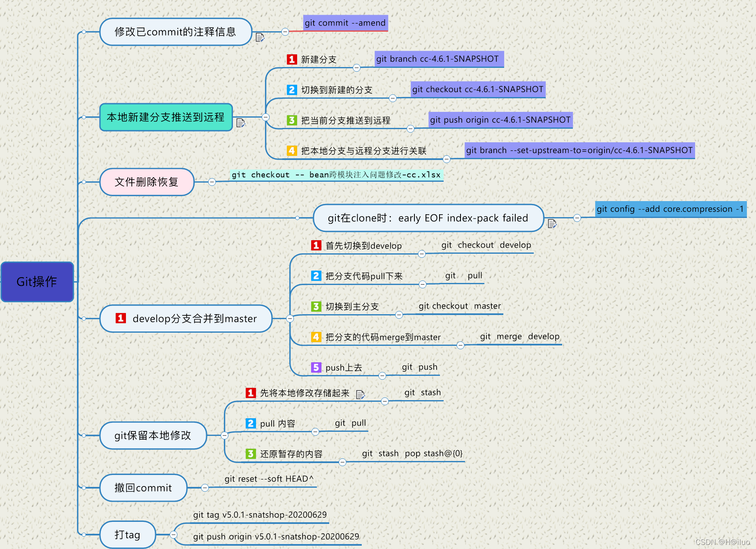Collapse the 把本地分支与远程分支进行关联 subtopic
This screenshot has width=756, height=549.
(x=447, y=159)
